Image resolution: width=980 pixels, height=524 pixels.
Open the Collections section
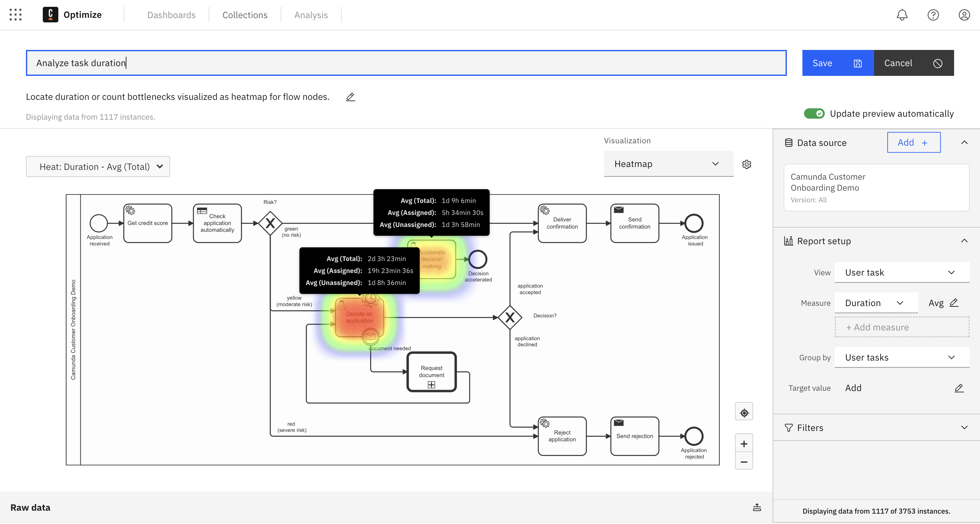click(x=245, y=15)
